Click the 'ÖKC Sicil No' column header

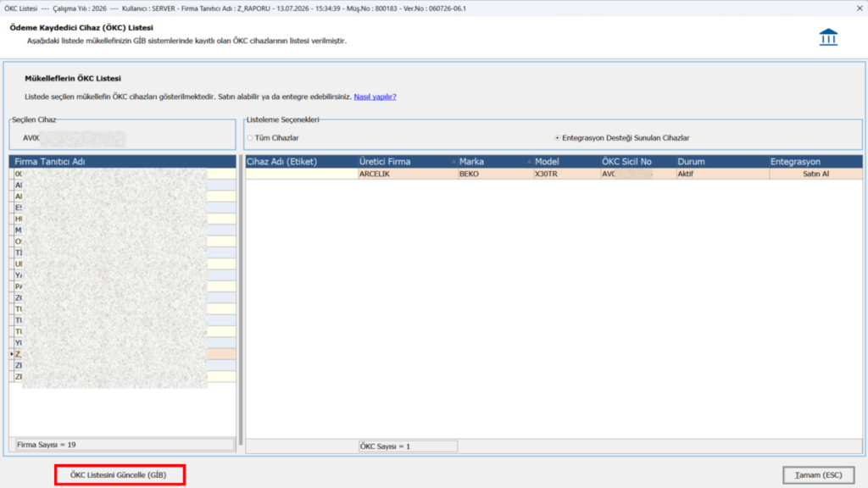[x=637, y=162]
